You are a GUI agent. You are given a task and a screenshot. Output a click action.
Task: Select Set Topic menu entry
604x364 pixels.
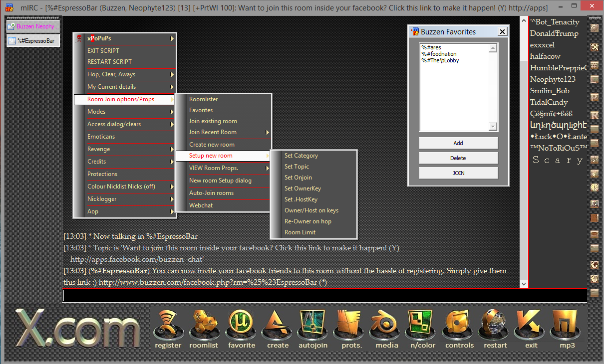coord(297,167)
